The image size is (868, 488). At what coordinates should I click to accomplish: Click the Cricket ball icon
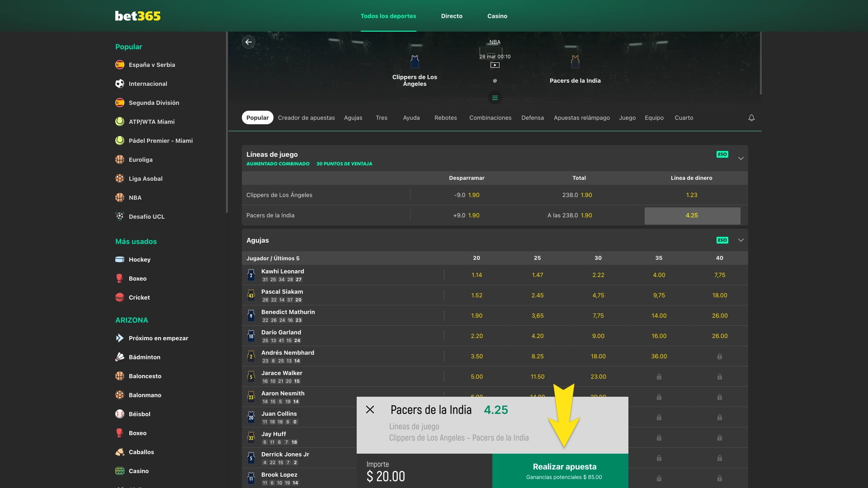(120, 297)
